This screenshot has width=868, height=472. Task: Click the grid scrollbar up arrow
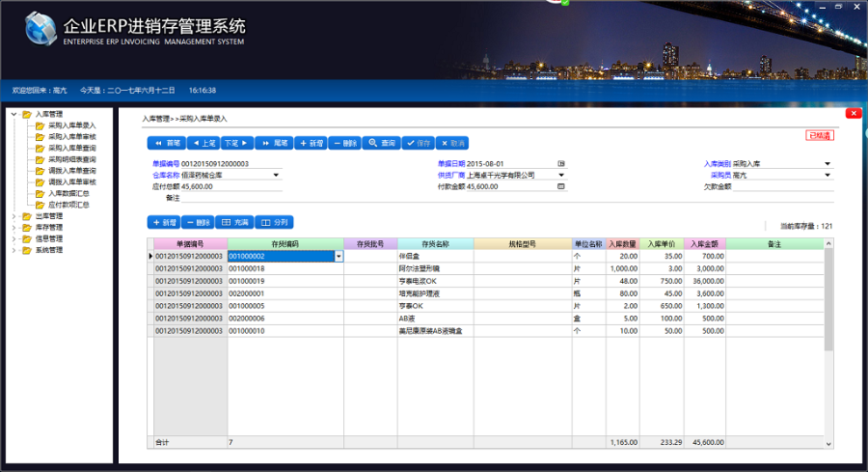[x=828, y=244]
